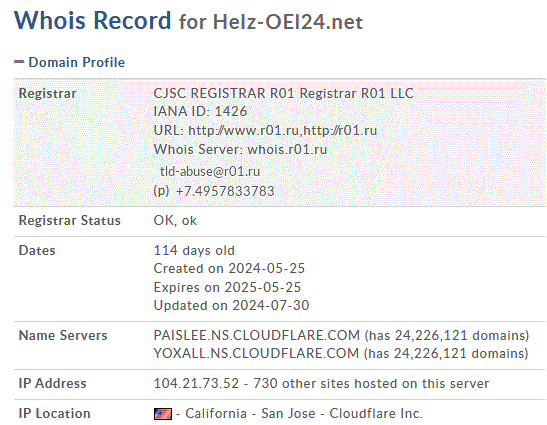Click the tld-abuse@r01.ru email address
The width and height of the screenshot is (547, 425).
(x=210, y=171)
